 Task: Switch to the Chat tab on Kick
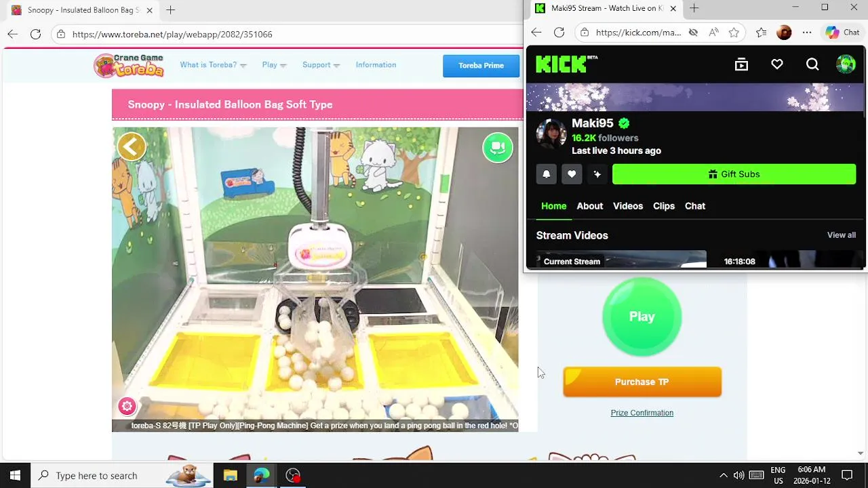point(695,206)
